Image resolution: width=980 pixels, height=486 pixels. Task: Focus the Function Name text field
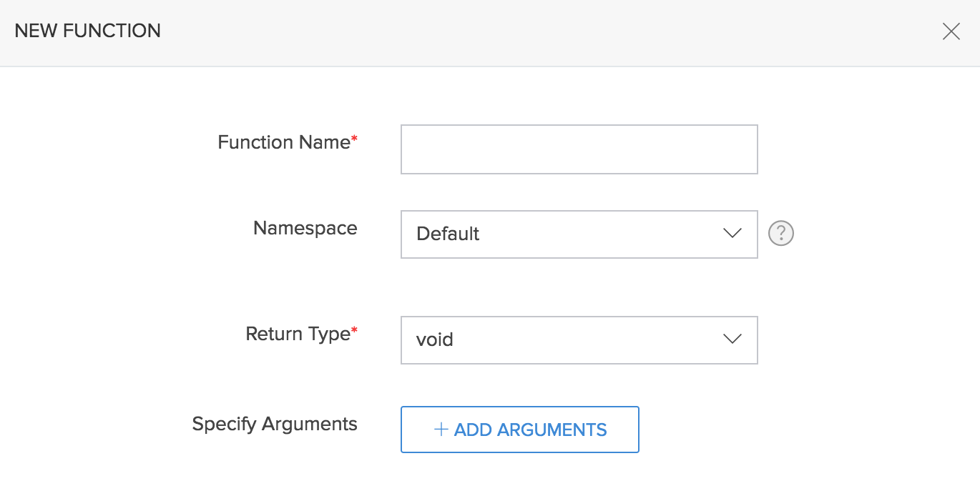(x=578, y=149)
